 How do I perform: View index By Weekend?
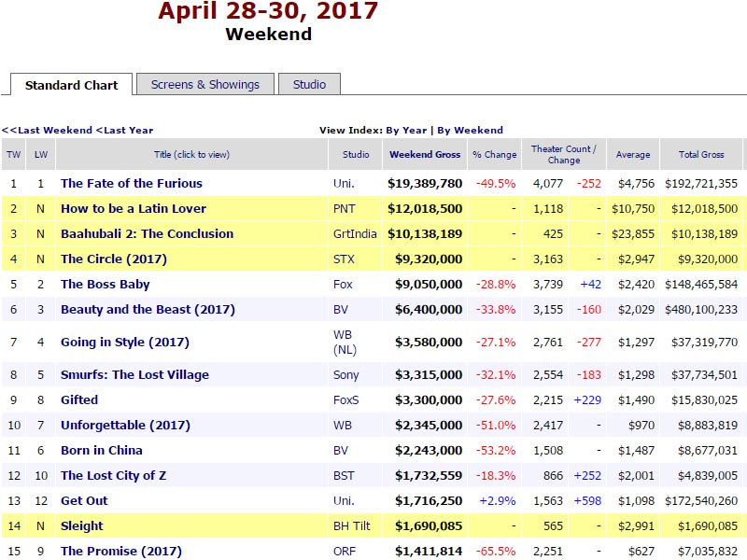(x=470, y=131)
